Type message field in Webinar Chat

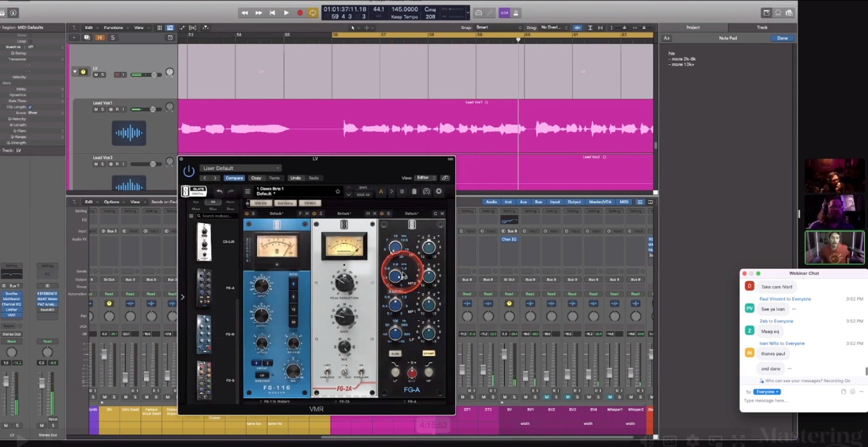(803, 401)
